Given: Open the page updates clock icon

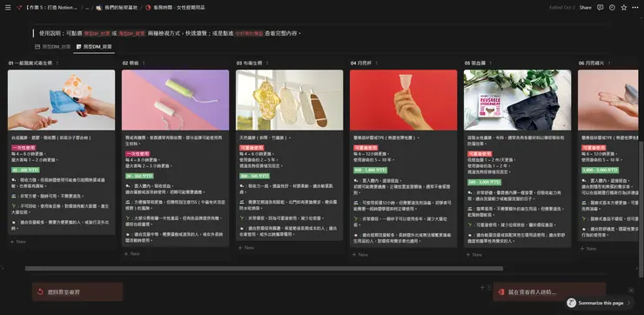Looking at the screenshot, I should (x=612, y=7).
